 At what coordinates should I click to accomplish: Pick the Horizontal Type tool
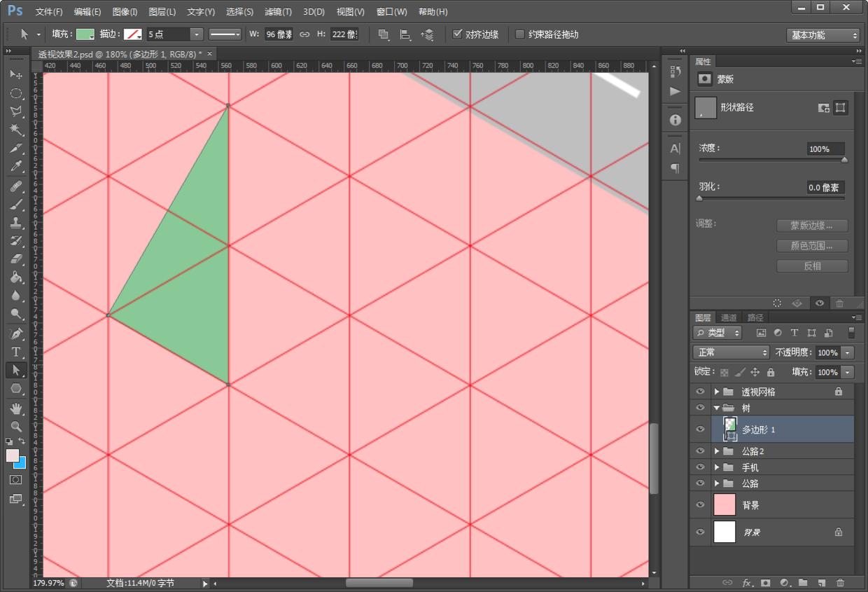tap(16, 352)
